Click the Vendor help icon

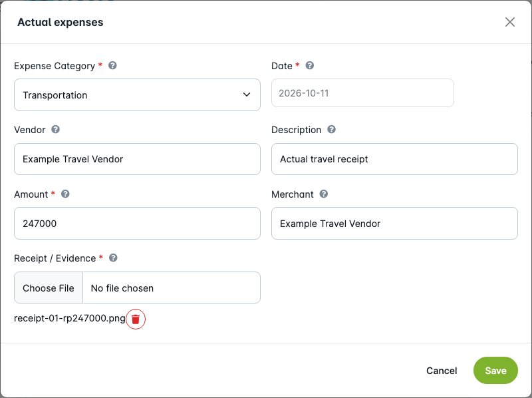coord(56,129)
